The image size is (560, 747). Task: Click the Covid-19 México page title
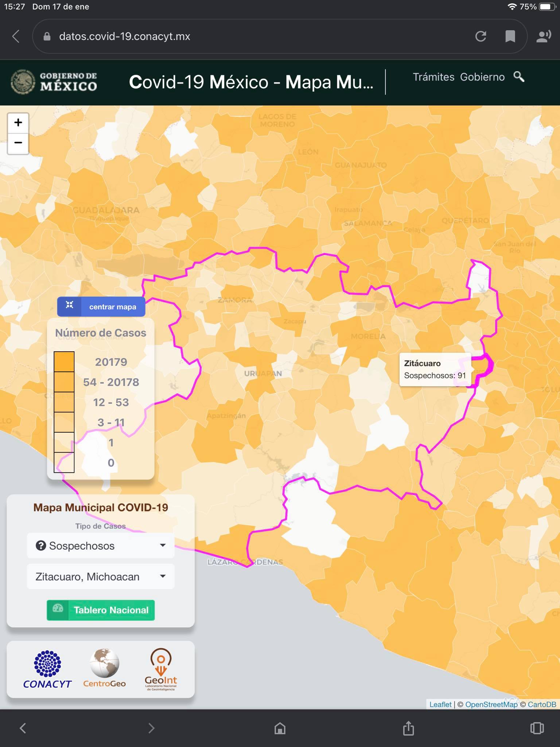tap(251, 82)
